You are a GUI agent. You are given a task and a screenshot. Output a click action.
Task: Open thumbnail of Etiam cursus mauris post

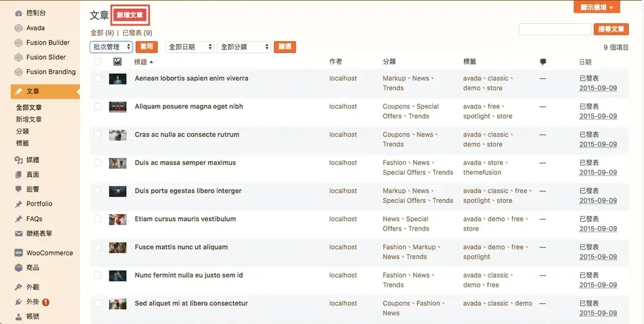click(x=117, y=219)
